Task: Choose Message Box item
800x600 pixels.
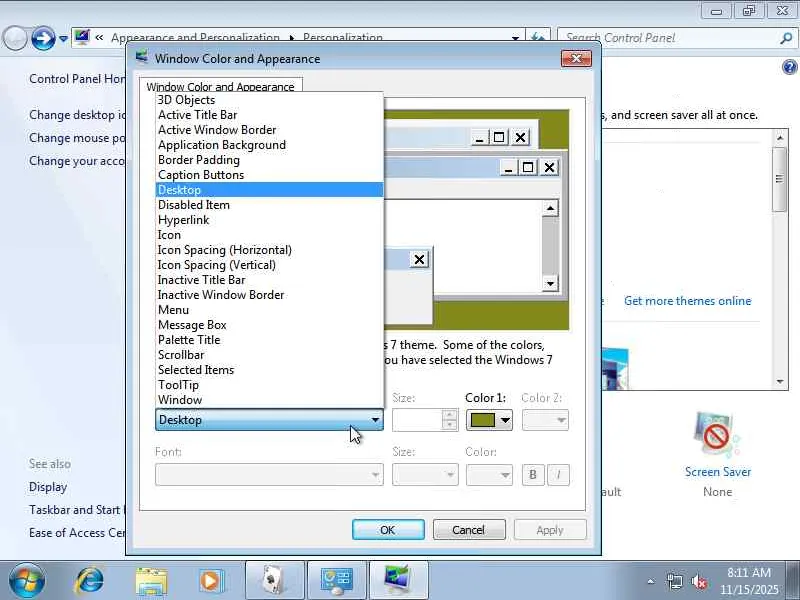Action: (x=269, y=325)
